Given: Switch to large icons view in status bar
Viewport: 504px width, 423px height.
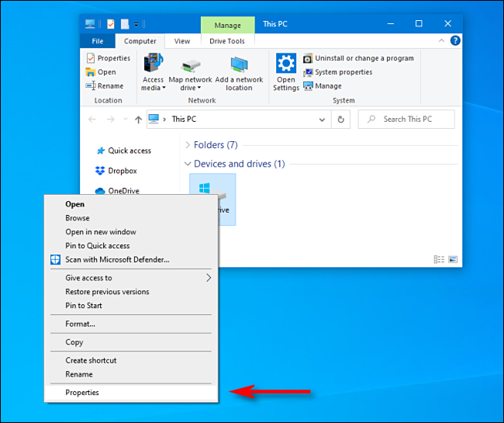Looking at the screenshot, I should [x=453, y=259].
